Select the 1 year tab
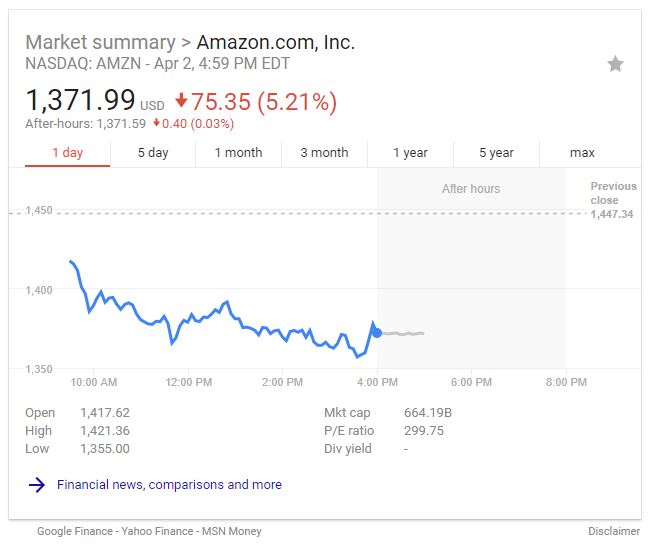This screenshot has width=652, height=544. pos(410,153)
